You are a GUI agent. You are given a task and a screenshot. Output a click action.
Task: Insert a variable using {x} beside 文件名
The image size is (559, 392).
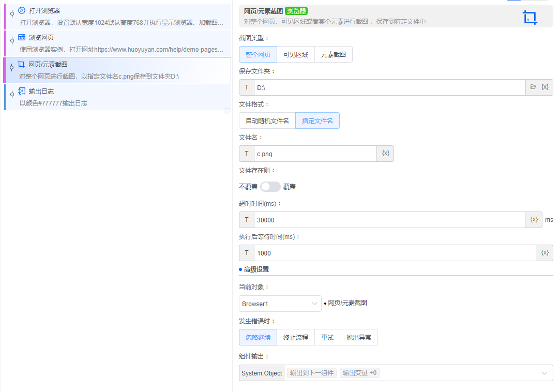385,154
